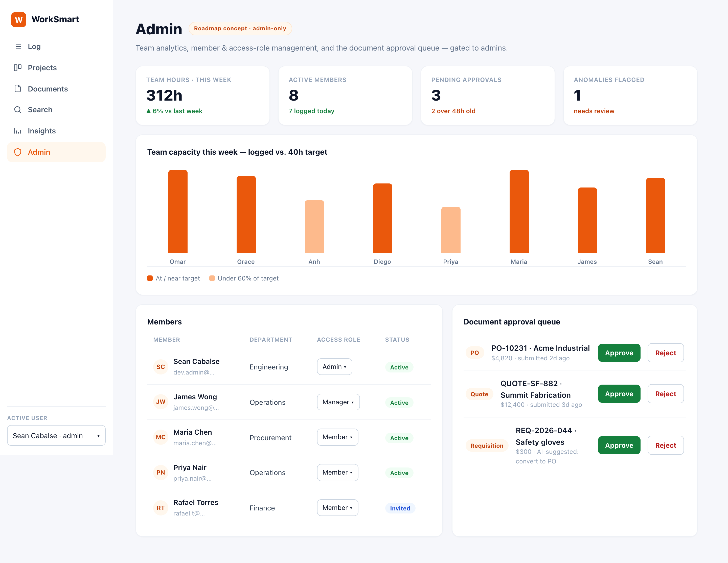Click the PN avatar for Priya Nair
The width and height of the screenshot is (728, 563).
pyautogui.click(x=161, y=472)
